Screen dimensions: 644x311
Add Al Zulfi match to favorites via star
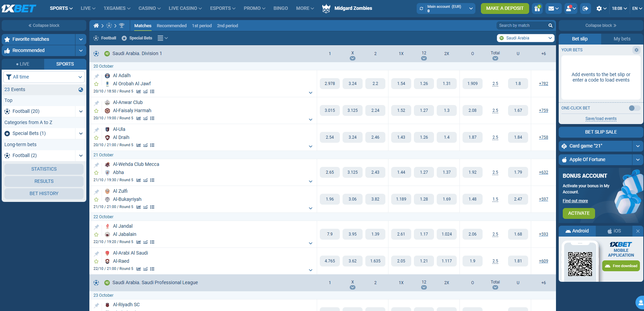click(97, 199)
